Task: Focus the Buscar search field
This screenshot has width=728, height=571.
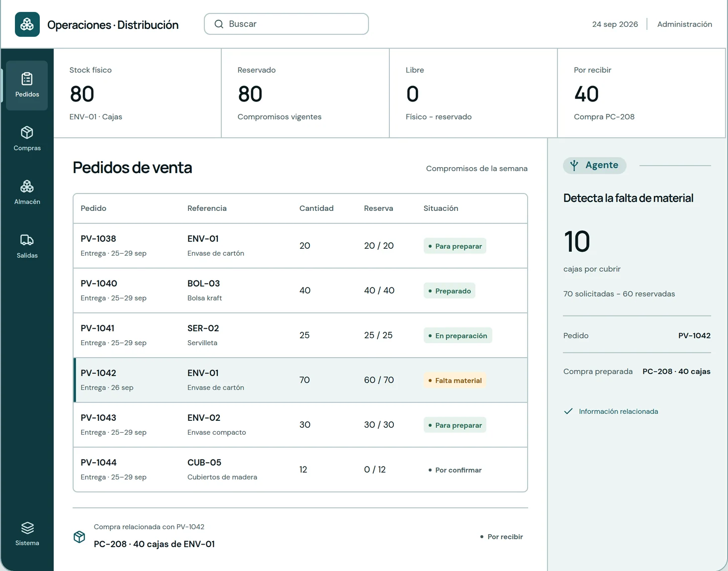Action: point(286,24)
